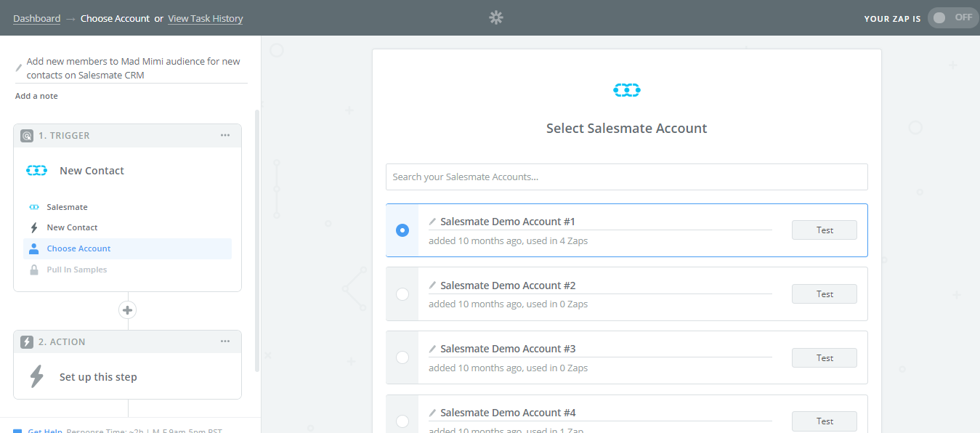
Task: Click the Salesmate Demo Account #1 name
Action: tap(508, 222)
